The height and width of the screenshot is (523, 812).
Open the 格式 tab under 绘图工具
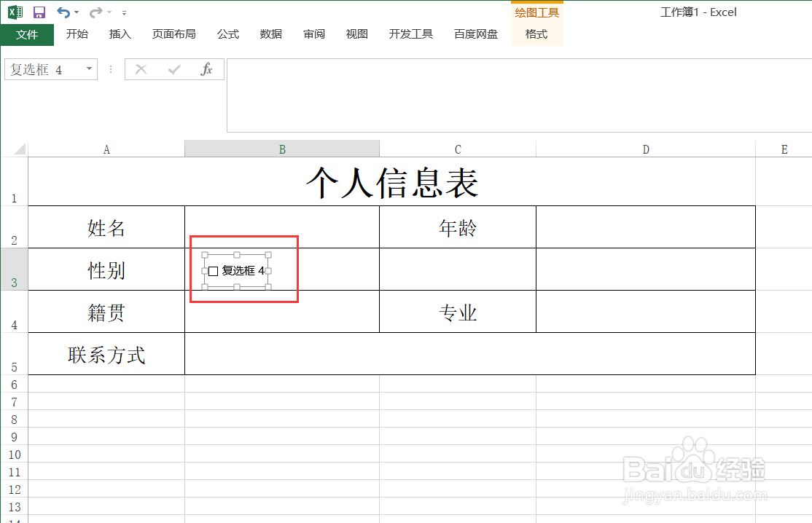coord(536,34)
